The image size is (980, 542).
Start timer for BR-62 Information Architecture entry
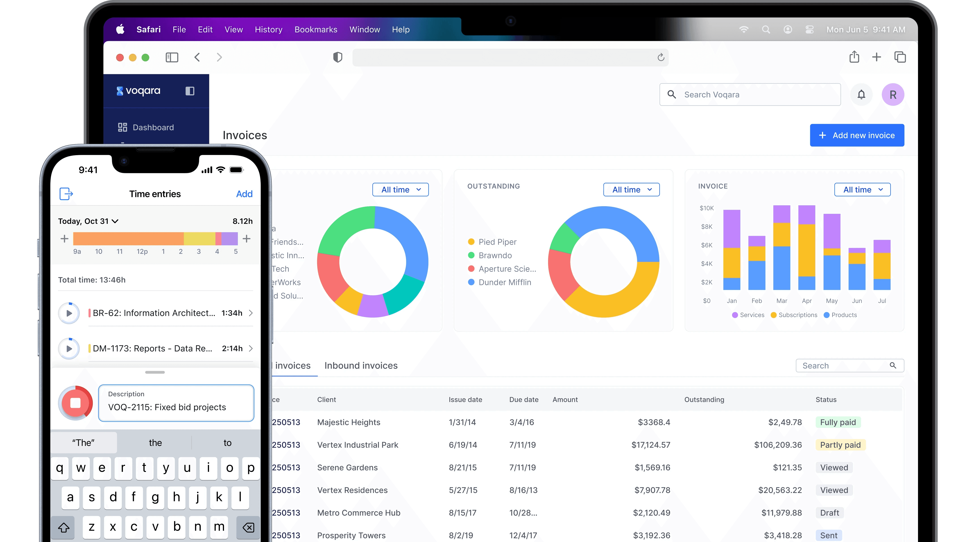69,313
